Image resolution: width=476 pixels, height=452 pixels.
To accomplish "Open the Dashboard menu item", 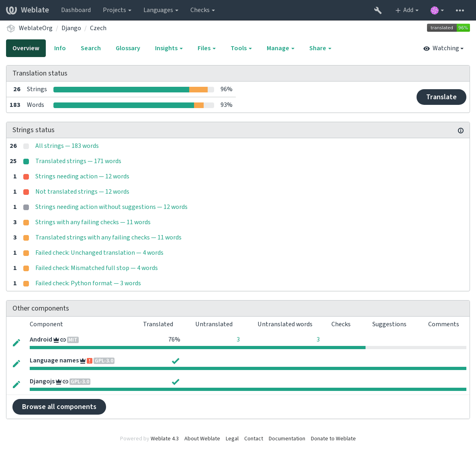I will click(x=76, y=10).
